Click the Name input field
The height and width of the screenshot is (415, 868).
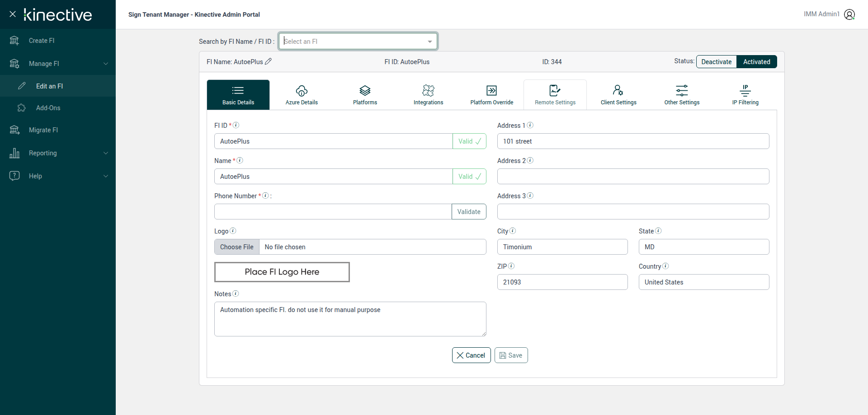334,177
